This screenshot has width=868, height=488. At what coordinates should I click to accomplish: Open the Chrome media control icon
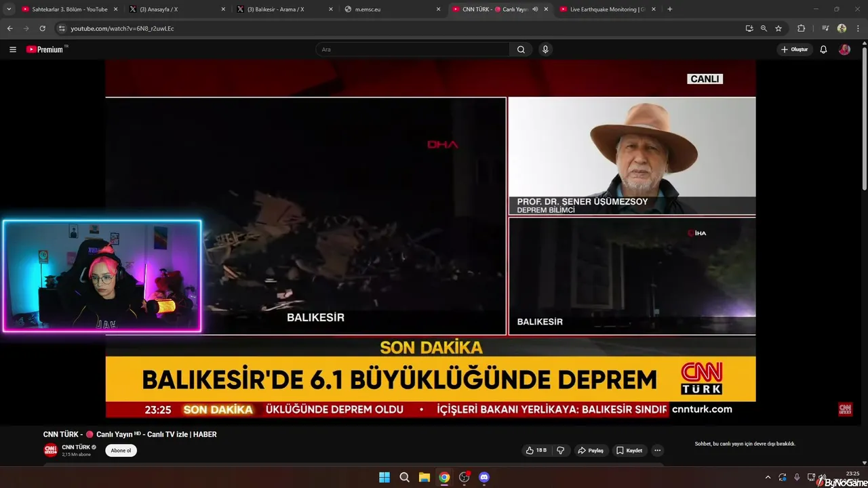pyautogui.click(x=825, y=28)
